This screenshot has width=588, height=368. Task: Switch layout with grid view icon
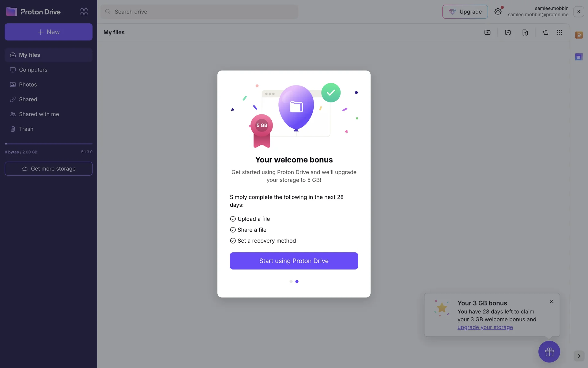tap(560, 32)
